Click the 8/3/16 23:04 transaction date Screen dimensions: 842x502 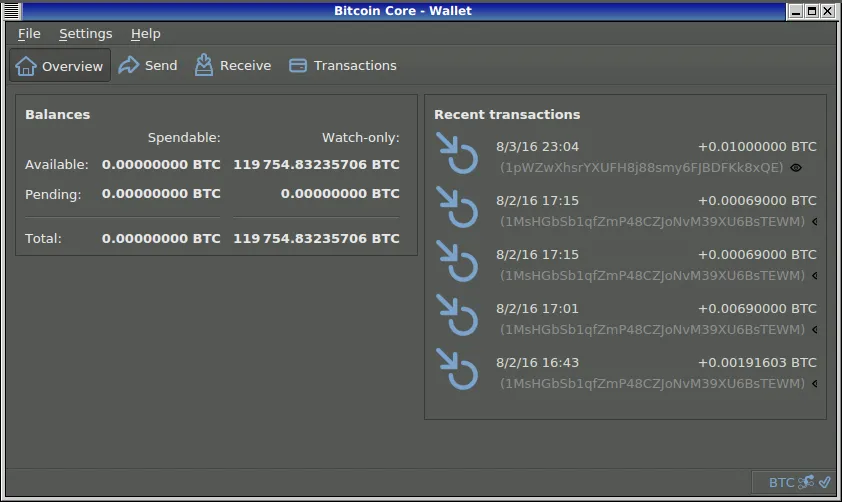538,147
